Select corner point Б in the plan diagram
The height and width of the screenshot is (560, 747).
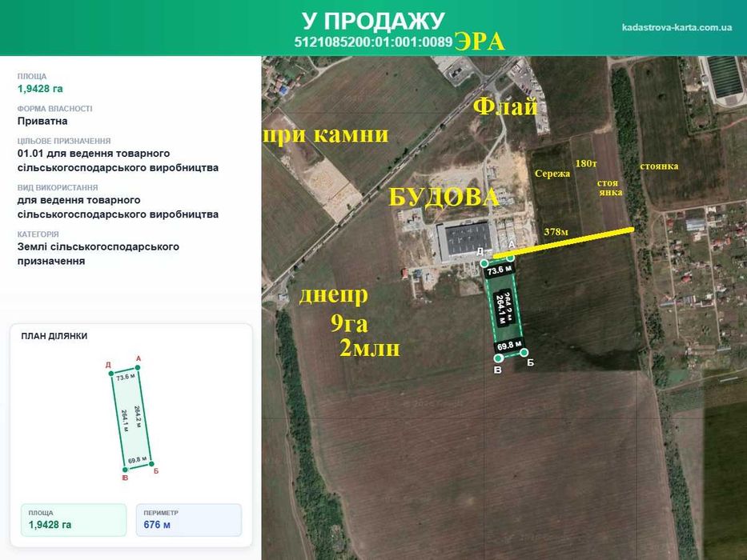pyautogui.click(x=151, y=464)
